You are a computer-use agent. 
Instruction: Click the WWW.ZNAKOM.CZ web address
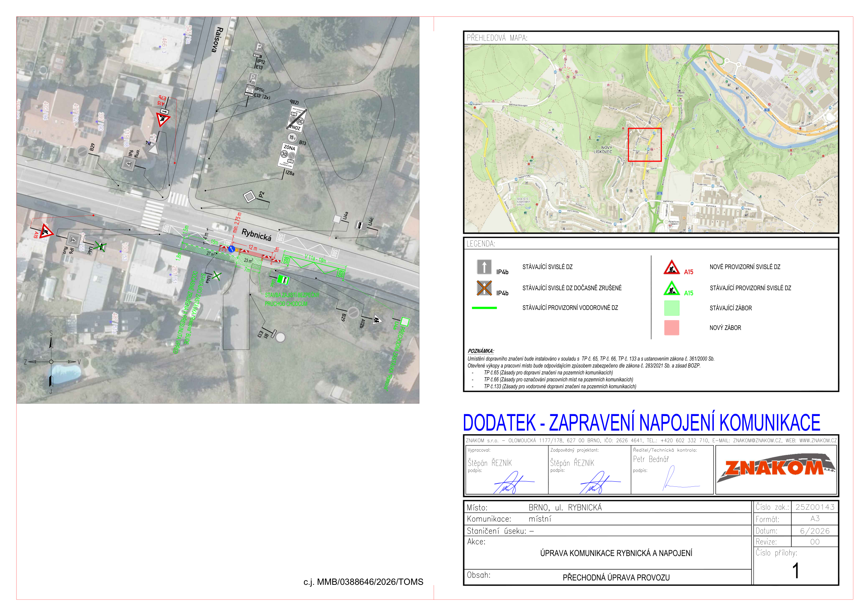(818, 441)
